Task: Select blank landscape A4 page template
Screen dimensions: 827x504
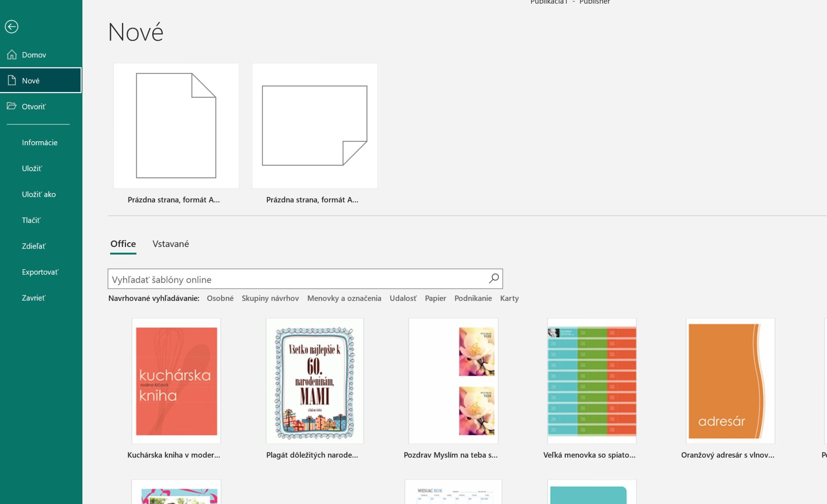Action: click(x=315, y=125)
